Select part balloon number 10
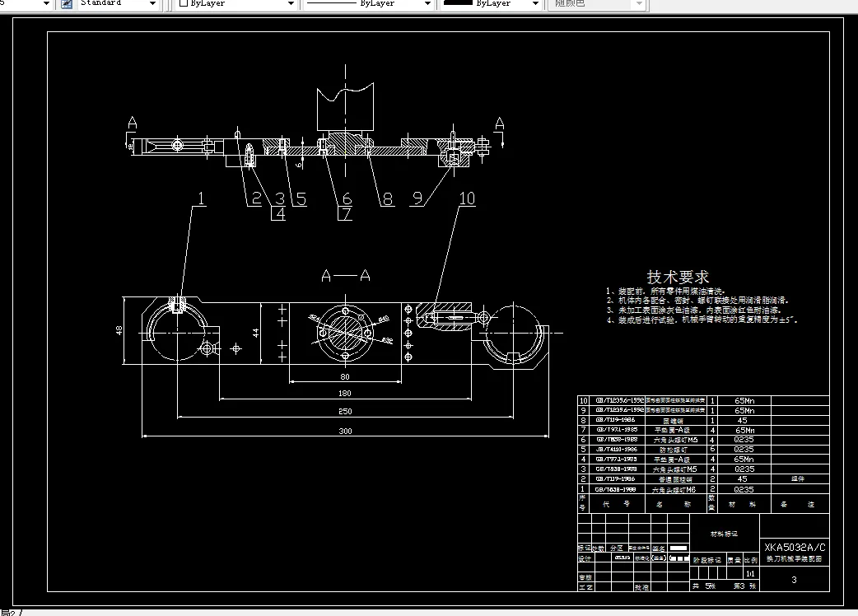The width and height of the screenshot is (858, 616). (467, 198)
